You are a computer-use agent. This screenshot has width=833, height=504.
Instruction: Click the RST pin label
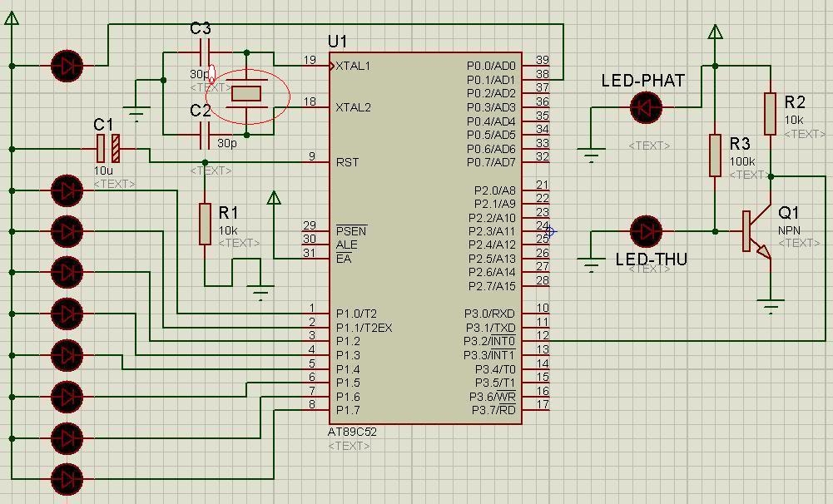pos(348,162)
